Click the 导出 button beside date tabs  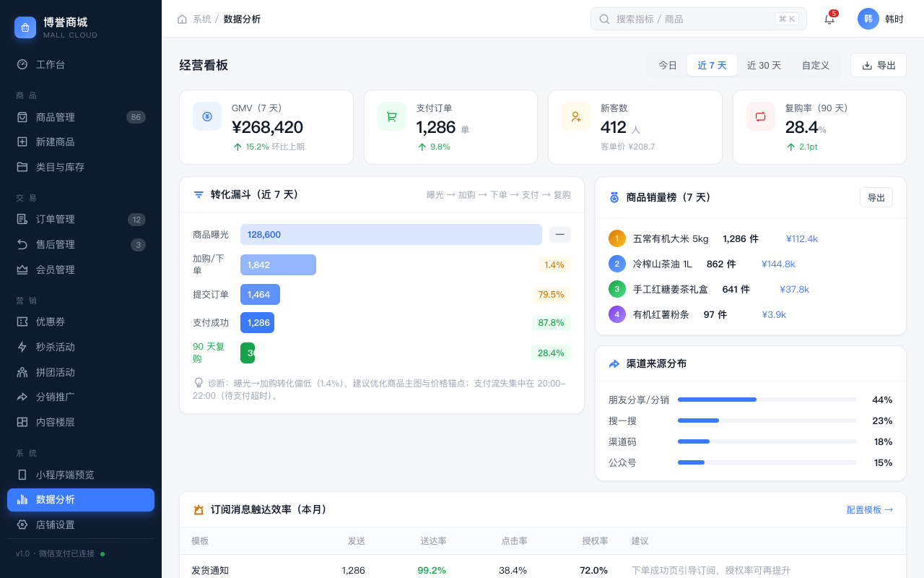[x=879, y=65]
